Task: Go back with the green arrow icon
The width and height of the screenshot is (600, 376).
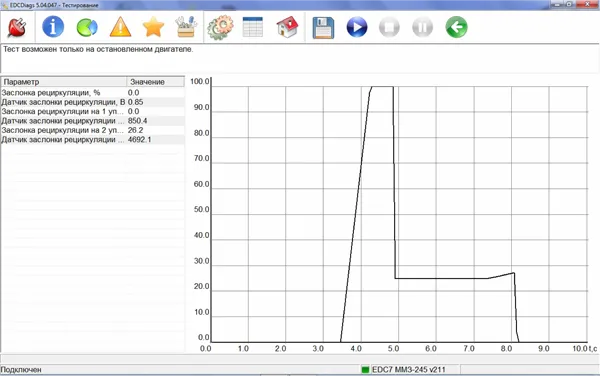Action: (457, 27)
